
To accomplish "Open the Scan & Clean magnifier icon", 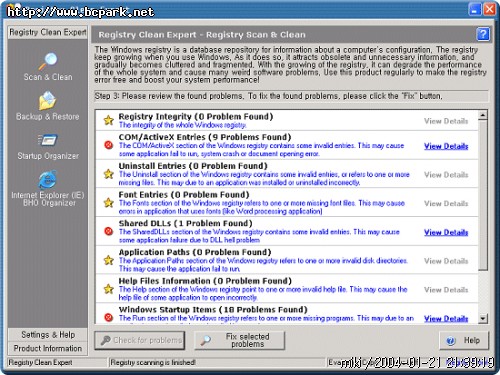I will click(x=48, y=61).
